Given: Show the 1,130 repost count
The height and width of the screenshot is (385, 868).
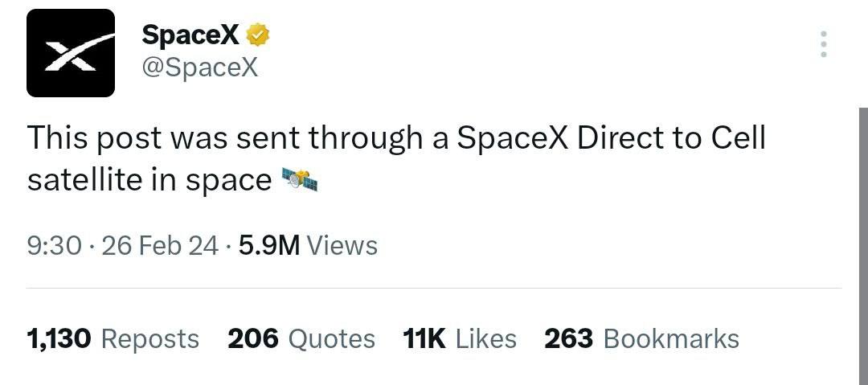Looking at the screenshot, I should (59, 338).
